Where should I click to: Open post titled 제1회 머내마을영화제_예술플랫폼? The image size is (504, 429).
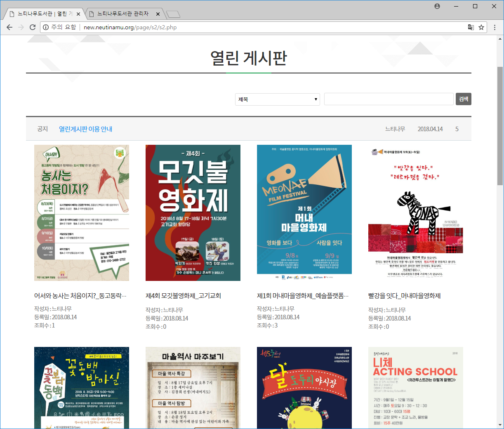click(x=303, y=296)
